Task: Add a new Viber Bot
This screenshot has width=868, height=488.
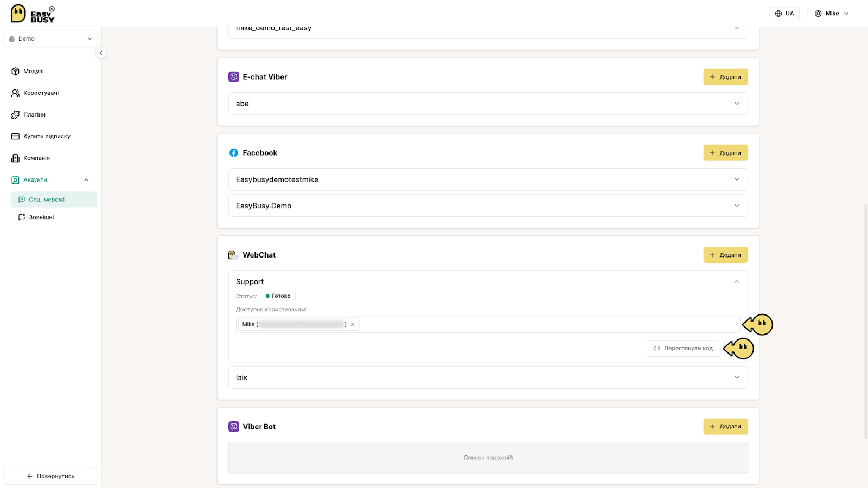Action: click(x=725, y=427)
